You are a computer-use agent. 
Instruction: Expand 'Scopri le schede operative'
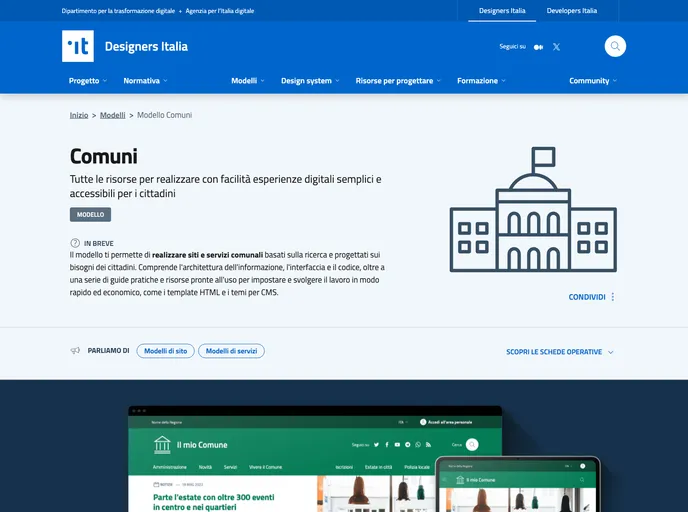click(559, 352)
